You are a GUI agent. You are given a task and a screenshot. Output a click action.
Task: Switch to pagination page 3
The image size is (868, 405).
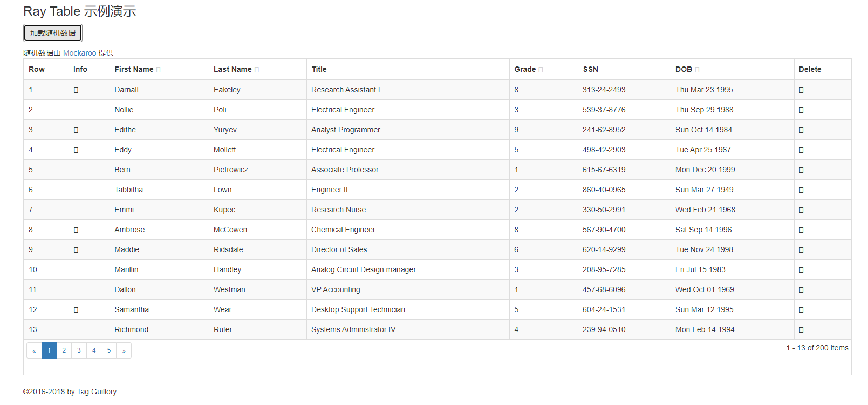coord(79,350)
